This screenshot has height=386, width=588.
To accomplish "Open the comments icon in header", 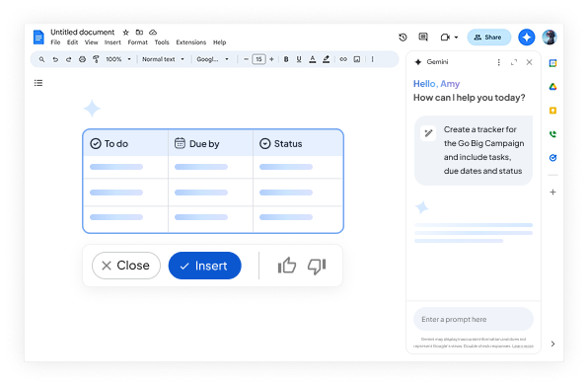I will (x=423, y=37).
